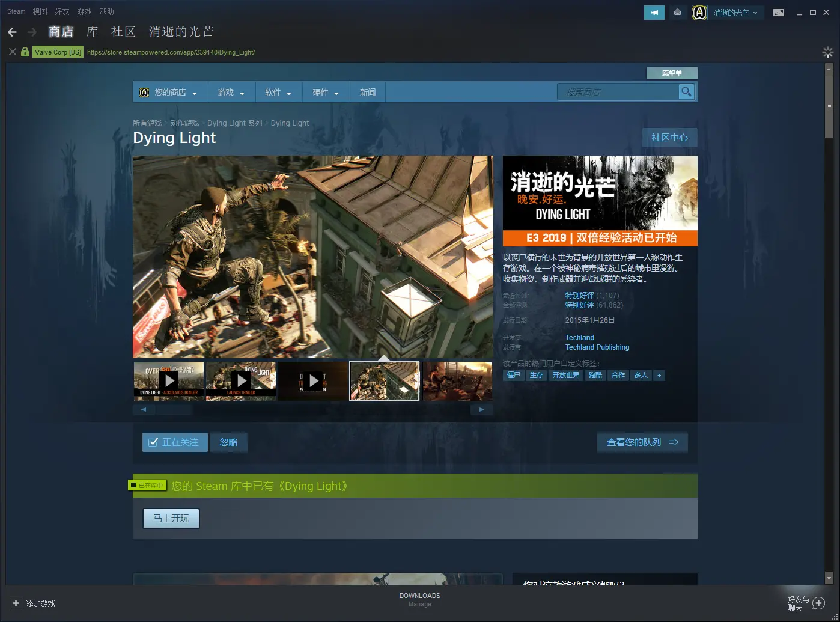
Task: Click the 马上开玩 play now button
Action: 171,519
